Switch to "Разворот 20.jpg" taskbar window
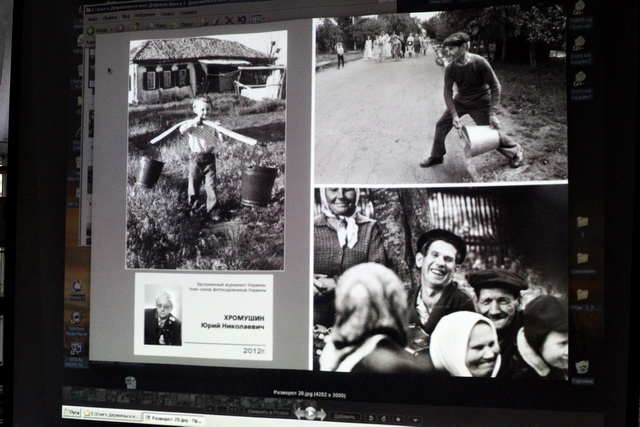640x427 pixels. (x=173, y=418)
